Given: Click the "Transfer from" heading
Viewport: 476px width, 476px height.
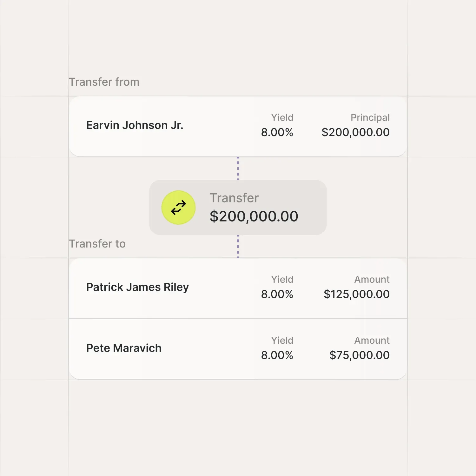Looking at the screenshot, I should [x=104, y=82].
